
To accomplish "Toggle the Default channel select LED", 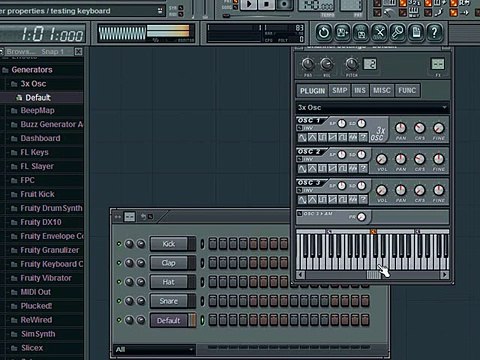I will [202, 320].
